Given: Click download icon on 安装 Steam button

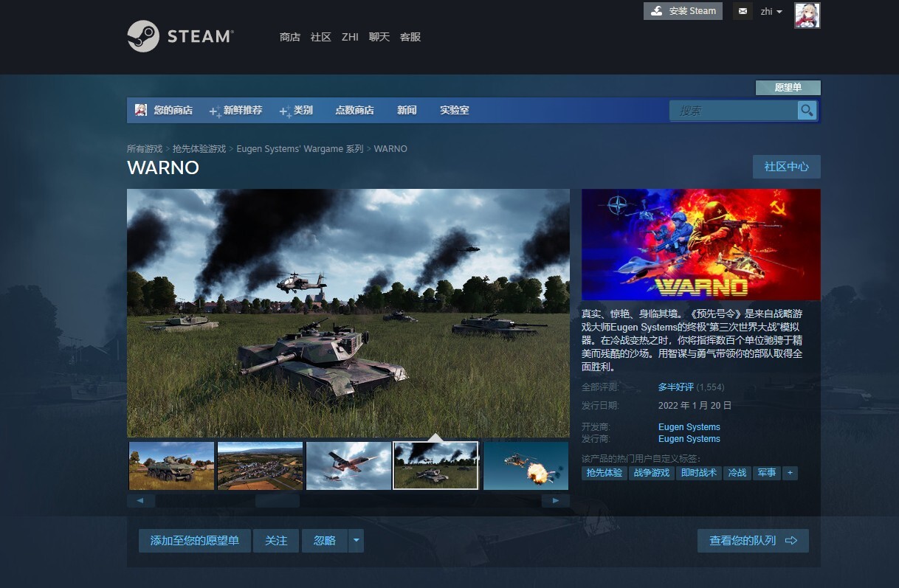Looking at the screenshot, I should 656,11.
